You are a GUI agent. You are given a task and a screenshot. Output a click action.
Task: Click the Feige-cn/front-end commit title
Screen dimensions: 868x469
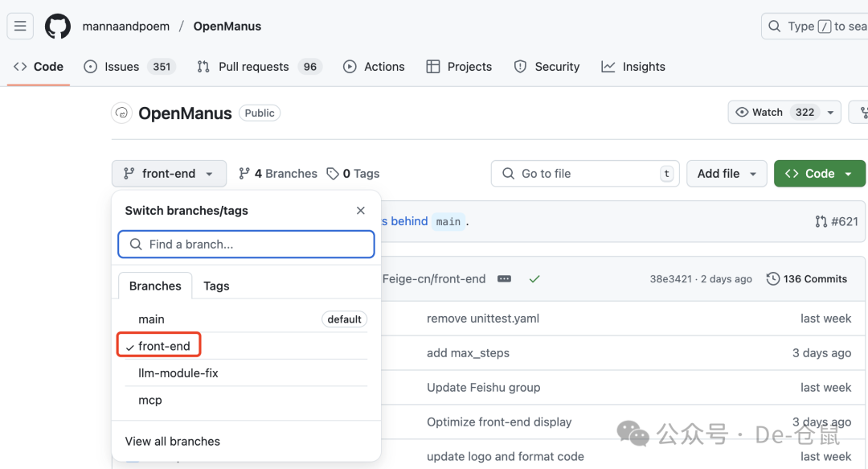point(434,279)
